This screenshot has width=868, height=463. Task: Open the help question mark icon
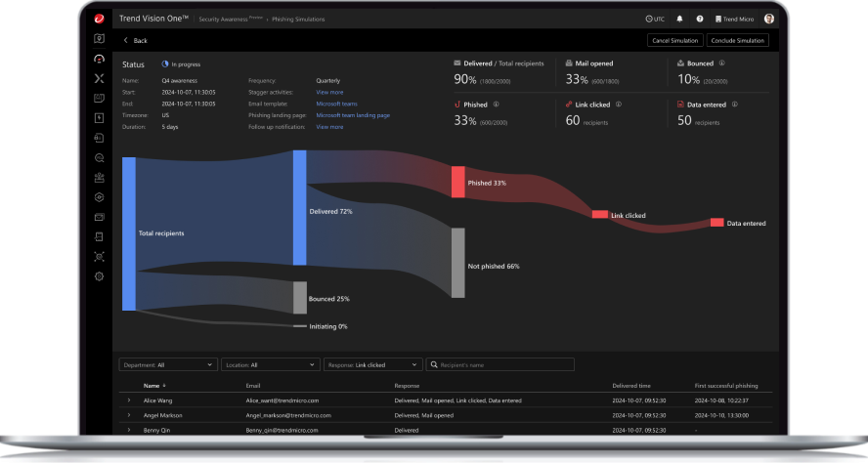pos(699,19)
